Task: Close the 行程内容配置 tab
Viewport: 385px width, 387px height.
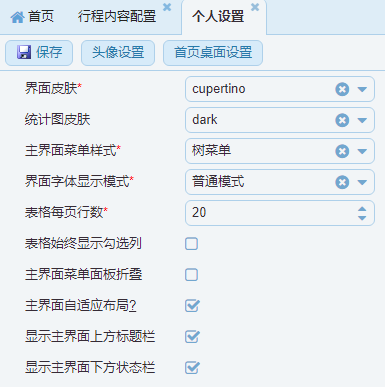Action: tap(167, 7)
